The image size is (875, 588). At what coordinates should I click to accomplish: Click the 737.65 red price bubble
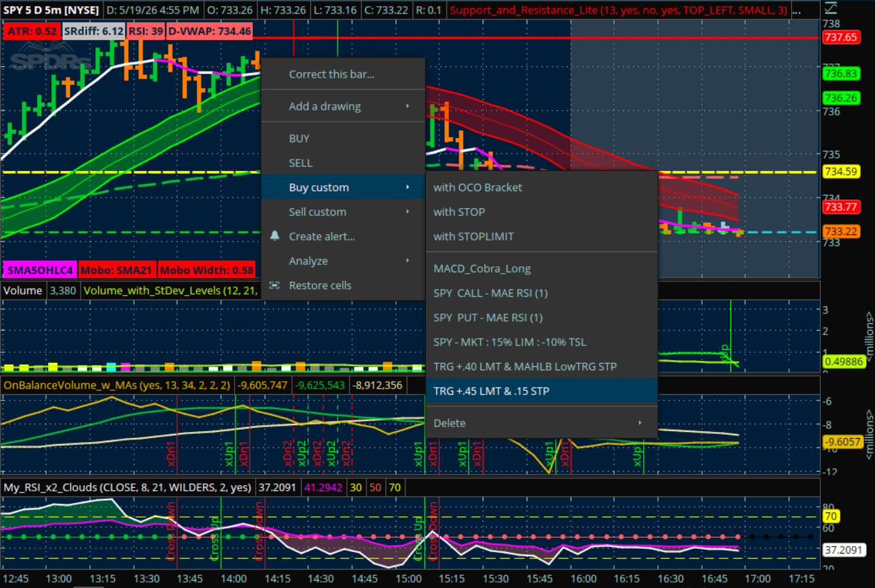(x=841, y=38)
